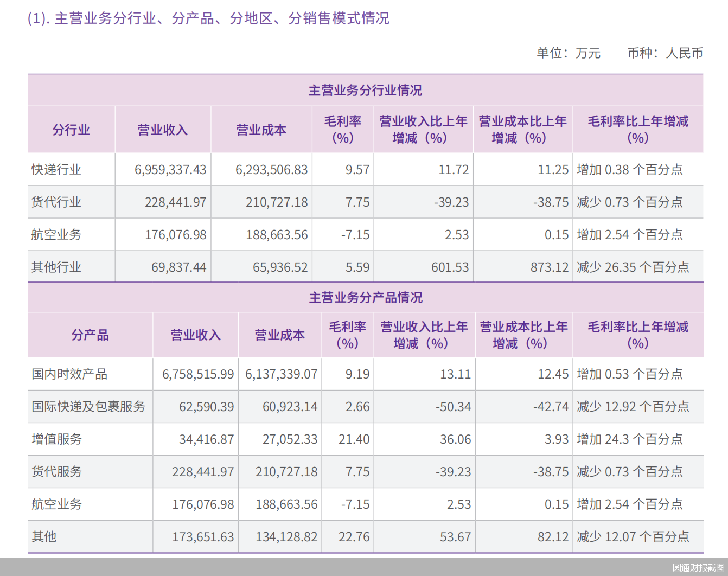Click the 营业成本 header in product table
728x576 pixels.
pos(279,335)
